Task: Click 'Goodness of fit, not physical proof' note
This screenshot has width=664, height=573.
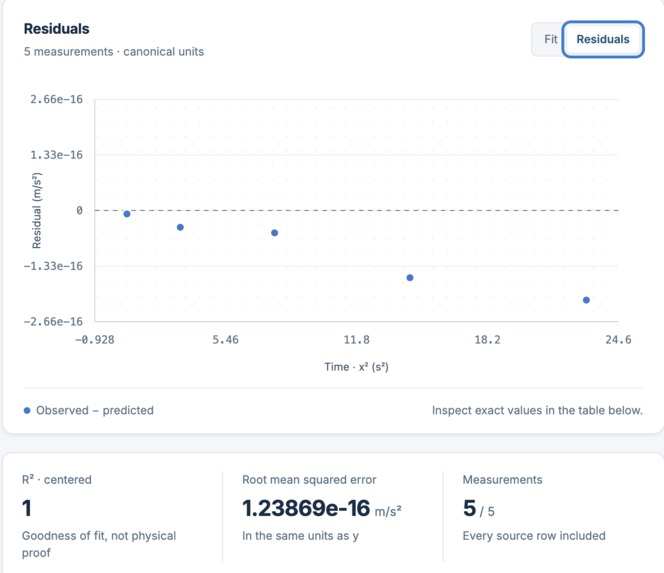Action: coord(99,544)
